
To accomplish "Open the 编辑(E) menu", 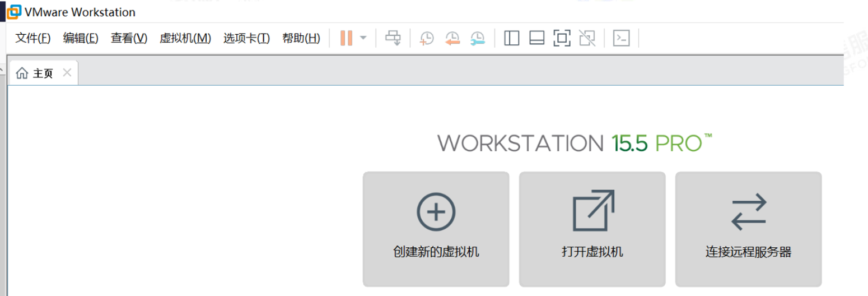I will tap(81, 38).
